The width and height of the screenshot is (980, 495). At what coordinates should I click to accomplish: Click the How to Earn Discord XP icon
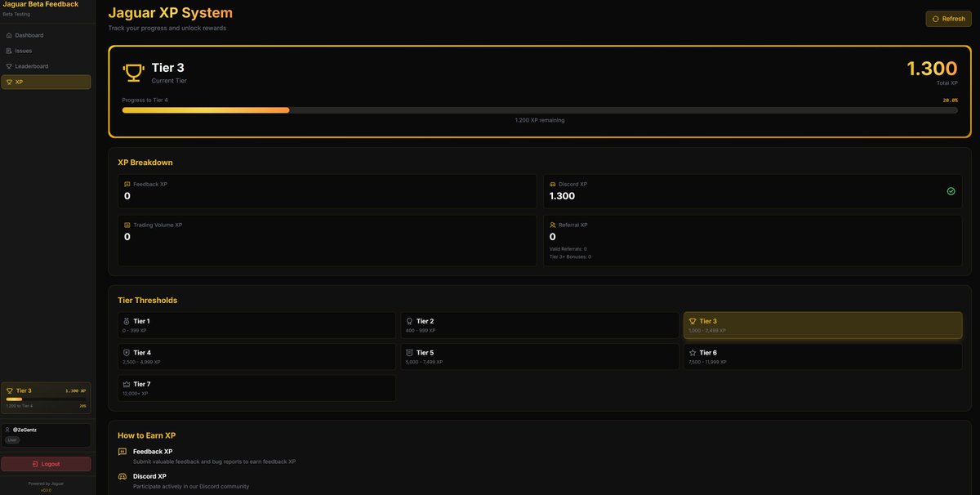(122, 476)
